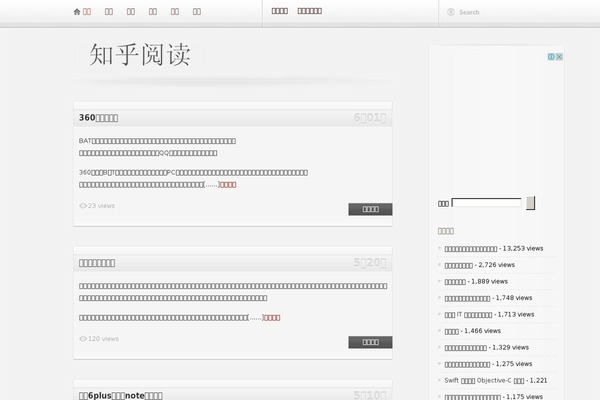Image resolution: width=600 pixels, height=400 pixels.
Task: Click dark button in the 120 views post
Action: [370, 342]
